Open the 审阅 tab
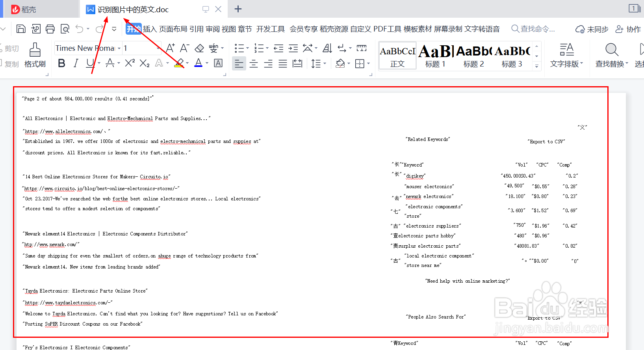644x350 pixels. point(213,29)
